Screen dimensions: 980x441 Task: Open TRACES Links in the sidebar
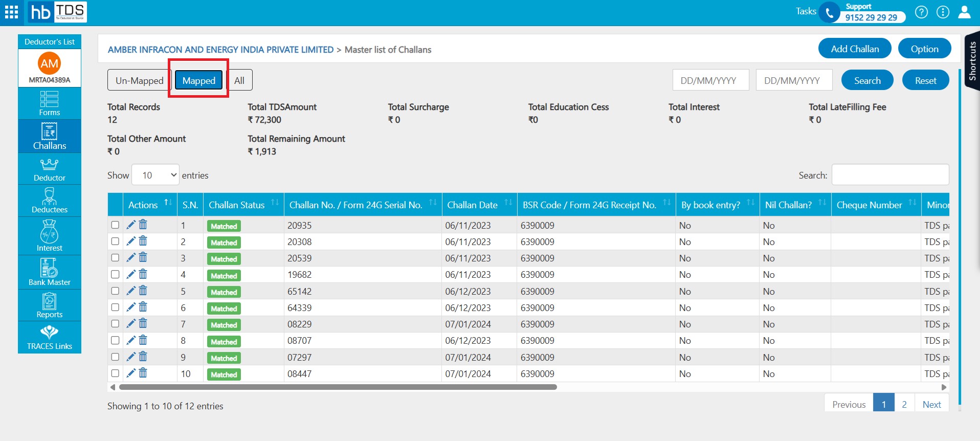[x=50, y=337]
